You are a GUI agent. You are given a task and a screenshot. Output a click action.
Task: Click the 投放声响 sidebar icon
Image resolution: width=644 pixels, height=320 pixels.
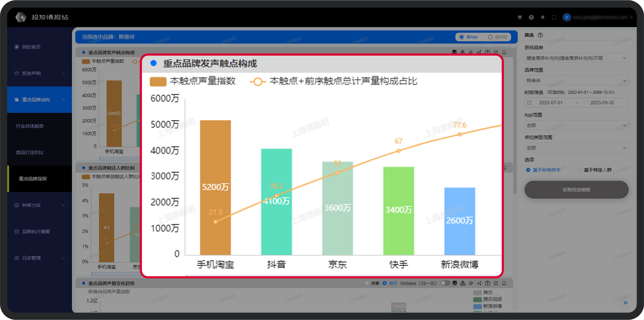coord(16,73)
